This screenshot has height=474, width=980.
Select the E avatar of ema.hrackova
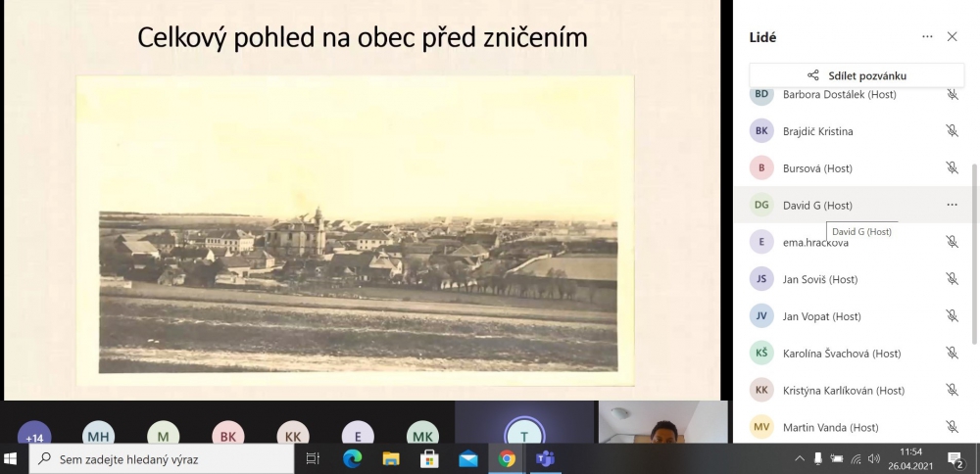coord(761,242)
